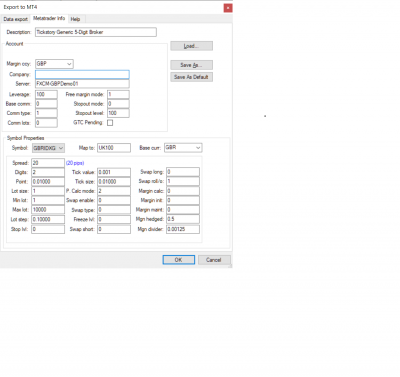Image resolution: width=400 pixels, height=377 pixels.
Task: Click the Server input field
Action: click(x=82, y=84)
